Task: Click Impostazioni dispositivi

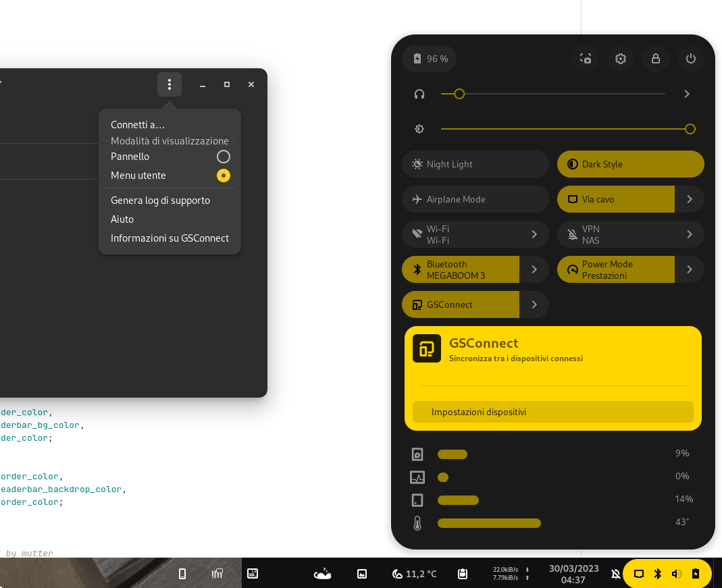Action: point(553,412)
